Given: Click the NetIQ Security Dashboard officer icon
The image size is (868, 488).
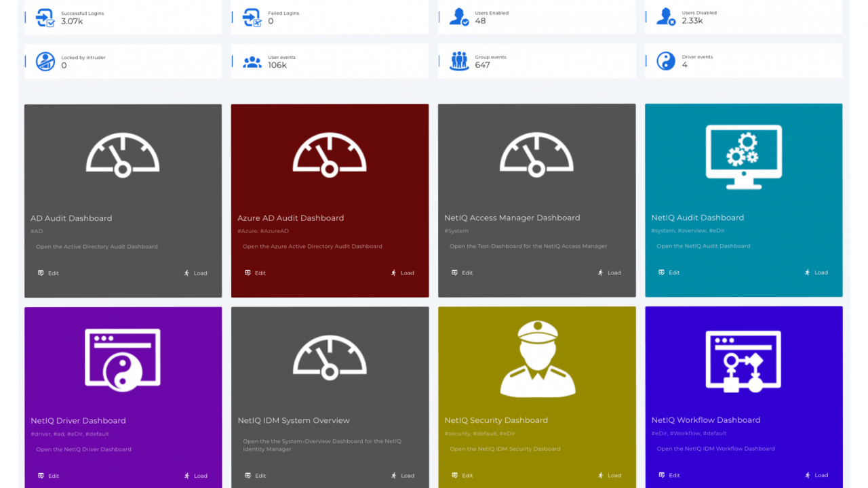Looking at the screenshot, I should (x=537, y=359).
